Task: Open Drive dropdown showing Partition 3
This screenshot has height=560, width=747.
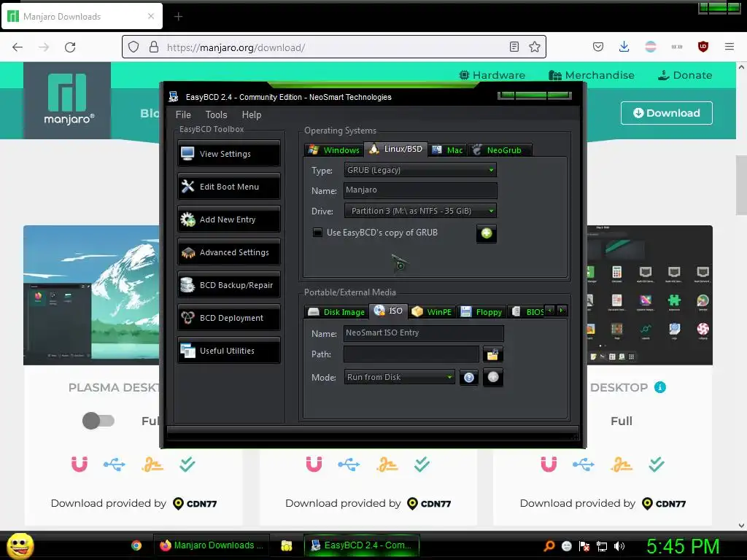Action: pos(420,211)
